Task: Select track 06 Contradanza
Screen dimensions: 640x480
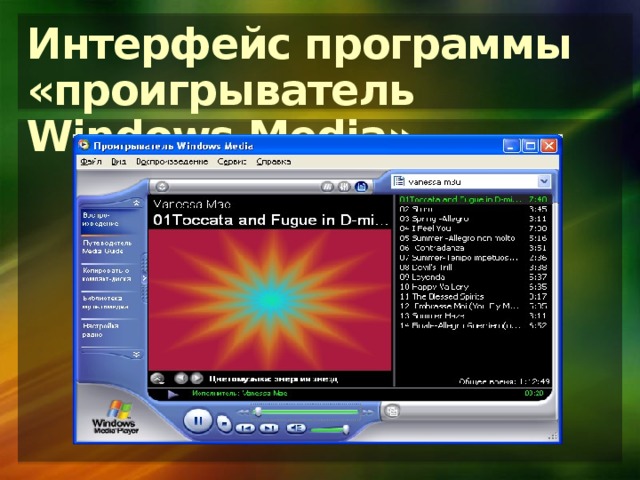Action: coord(473,248)
